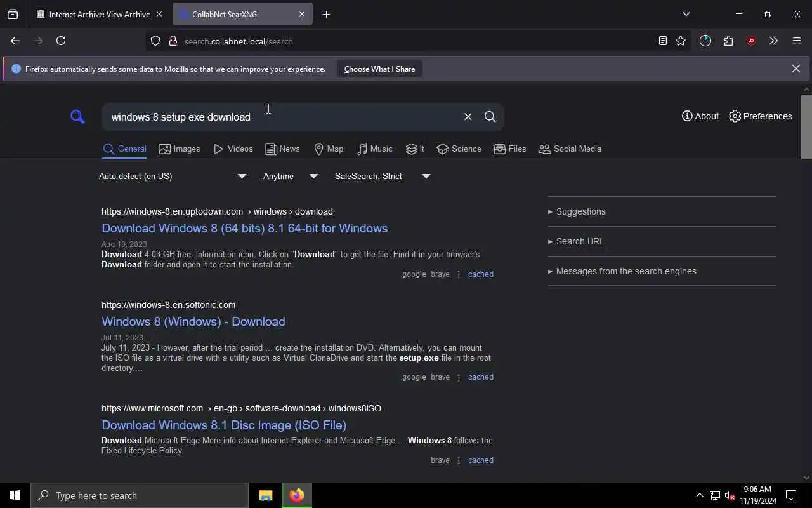812x508 pixels.
Task: Click the page vertical scrollbar thumb
Action: tap(806, 127)
